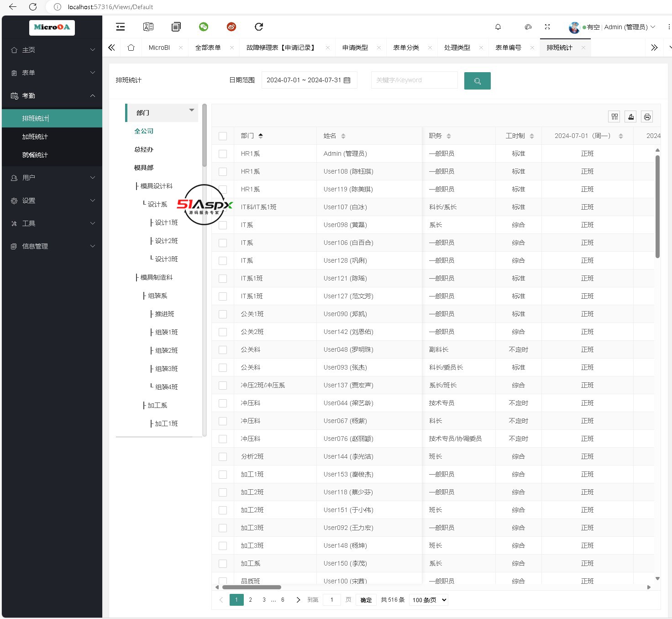Image resolution: width=672 pixels, height=619 pixels.
Task: Toggle the sidebar collapse menu icon
Action: (x=121, y=27)
